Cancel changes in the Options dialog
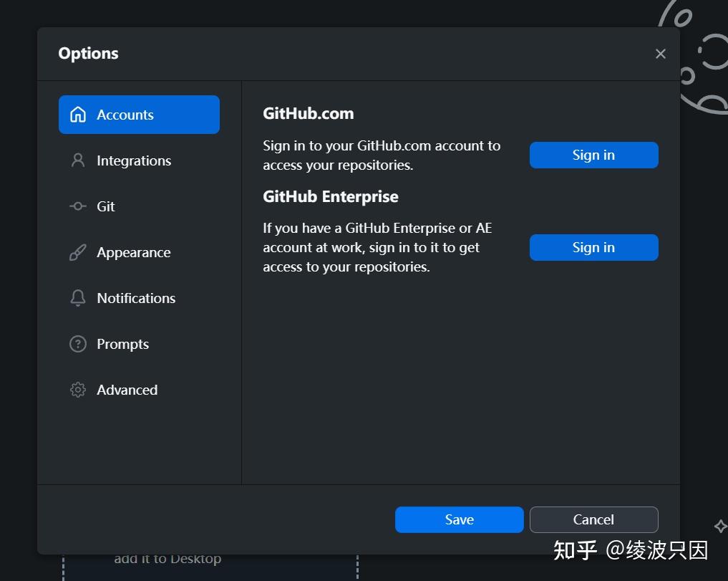 593,519
